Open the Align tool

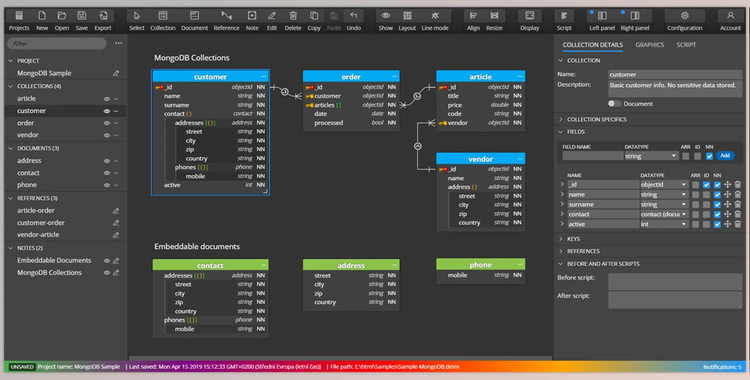[473, 21]
